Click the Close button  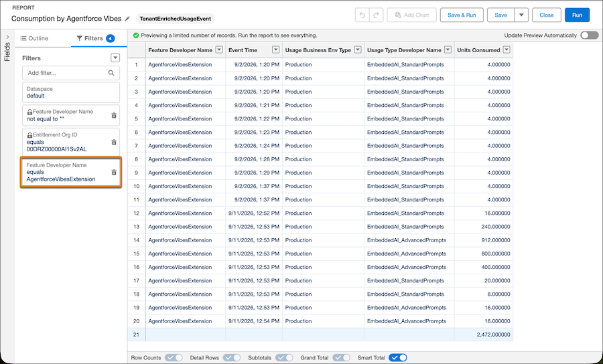click(x=547, y=15)
